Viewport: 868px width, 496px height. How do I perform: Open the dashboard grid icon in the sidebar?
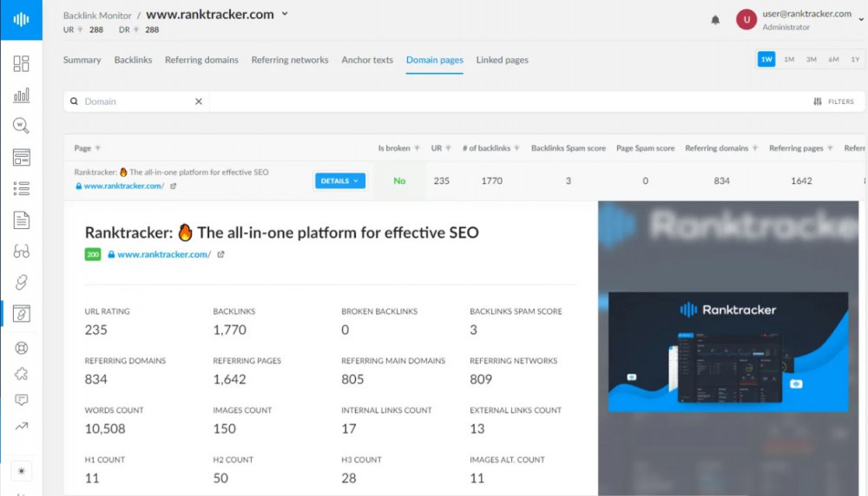pos(21,63)
